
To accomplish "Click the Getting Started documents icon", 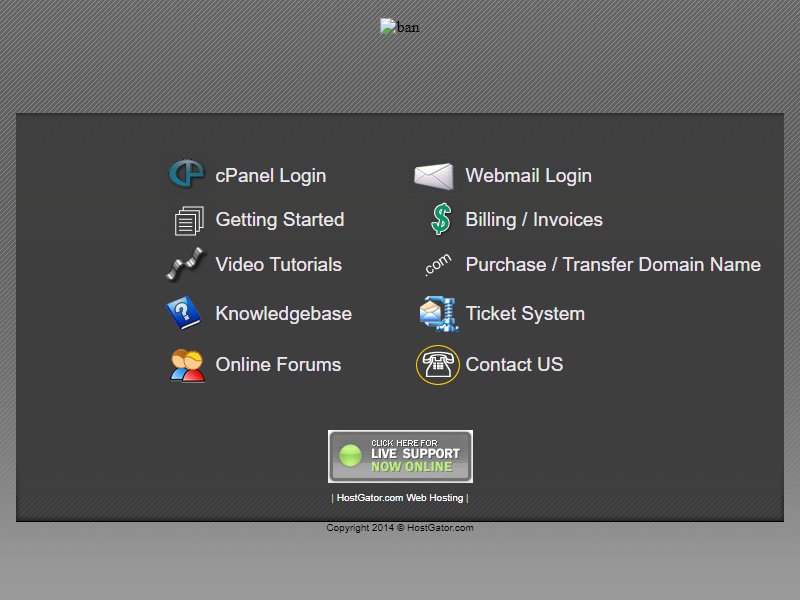I will click(x=189, y=220).
